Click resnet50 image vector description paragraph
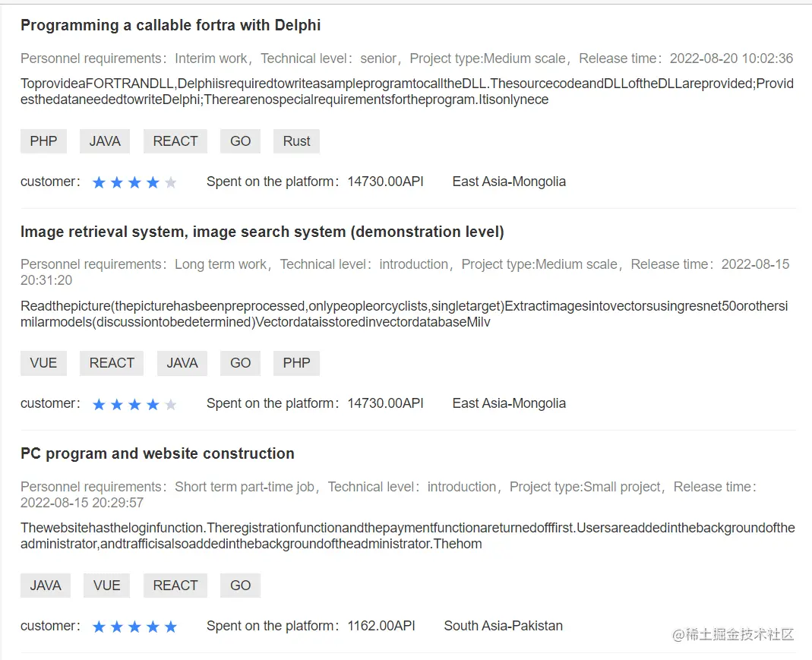This screenshot has width=812, height=660. pyautogui.click(x=404, y=314)
